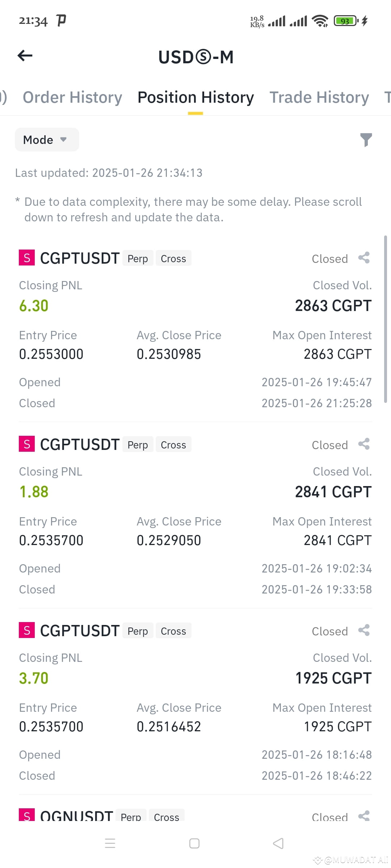Viewport: 391px width, 868px height.
Task: Tap Android recent apps menu icon
Action: pos(110,843)
